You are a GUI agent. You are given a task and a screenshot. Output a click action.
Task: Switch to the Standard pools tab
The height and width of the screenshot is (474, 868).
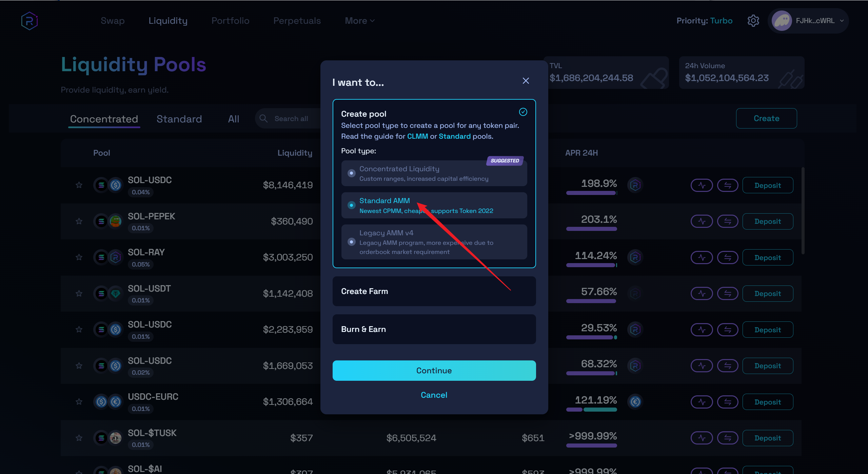click(179, 119)
